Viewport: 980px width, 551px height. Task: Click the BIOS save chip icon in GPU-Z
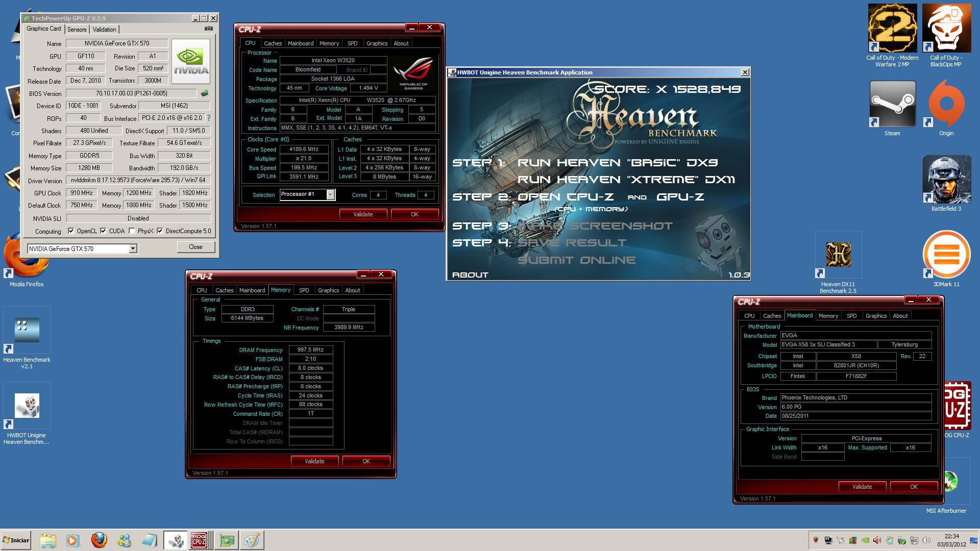point(204,93)
